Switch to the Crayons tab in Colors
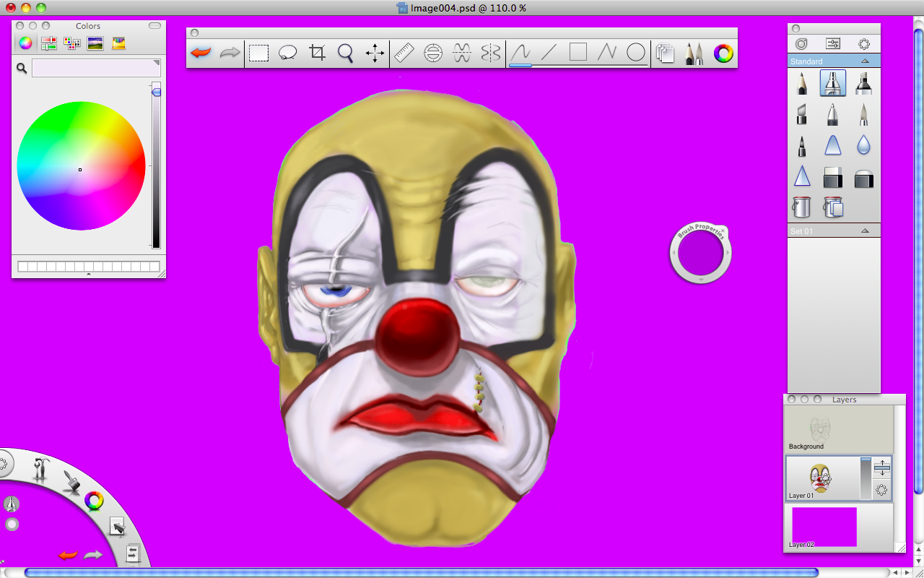Image resolution: width=924 pixels, height=578 pixels. click(118, 43)
